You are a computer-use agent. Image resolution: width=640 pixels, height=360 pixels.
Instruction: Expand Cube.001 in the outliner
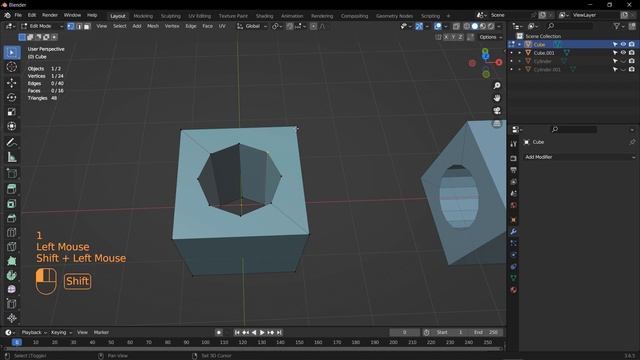520,53
